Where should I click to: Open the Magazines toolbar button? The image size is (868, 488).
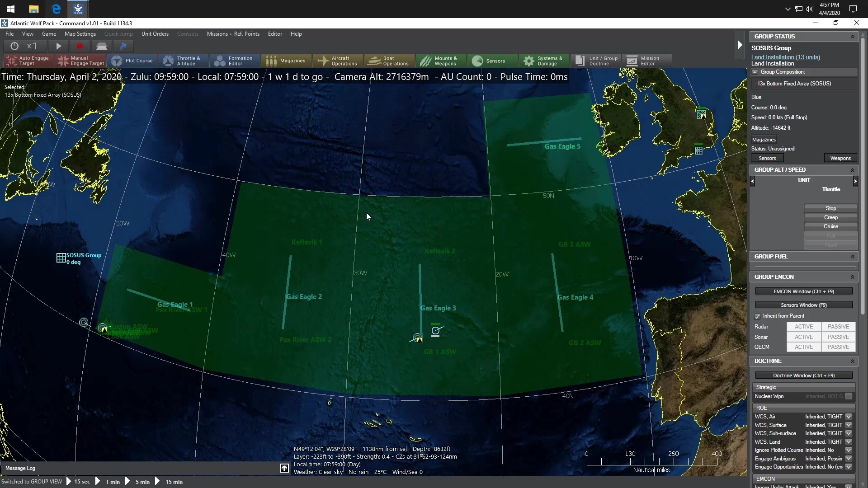[x=287, y=61]
